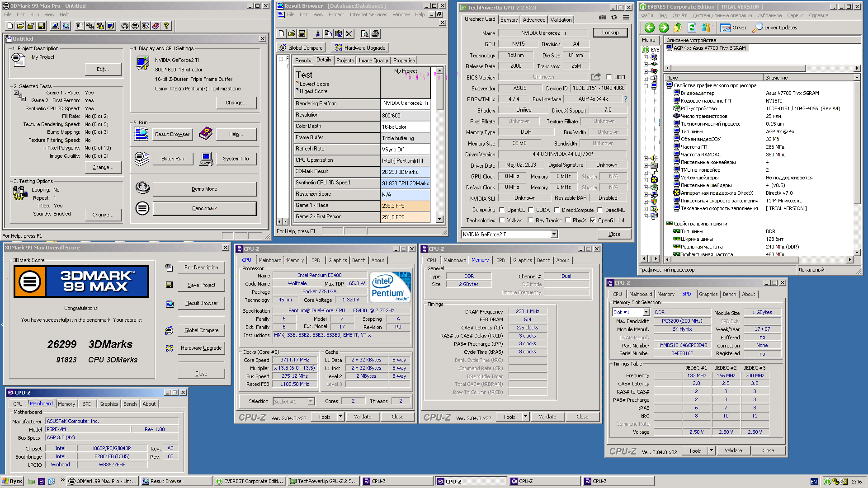This screenshot has width=868, height=488.
Task: Click Validate button in CPU-Z Memory window
Action: pos(547,417)
